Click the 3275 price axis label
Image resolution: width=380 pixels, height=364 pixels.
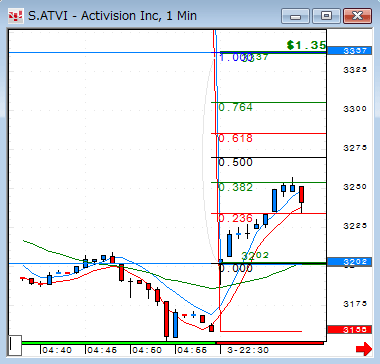click(x=355, y=148)
